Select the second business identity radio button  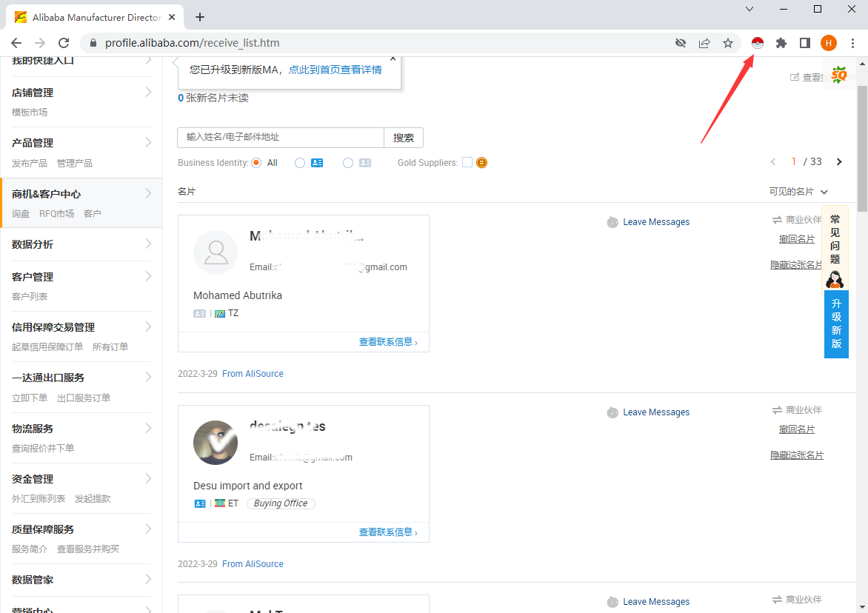pyautogui.click(x=299, y=162)
